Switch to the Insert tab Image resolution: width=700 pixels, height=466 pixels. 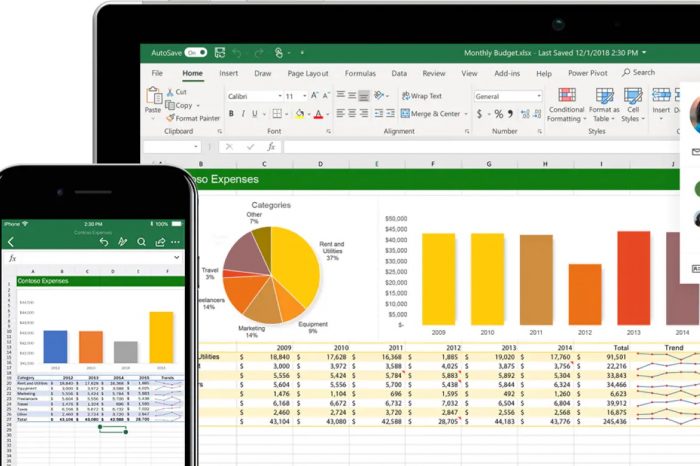click(x=229, y=73)
